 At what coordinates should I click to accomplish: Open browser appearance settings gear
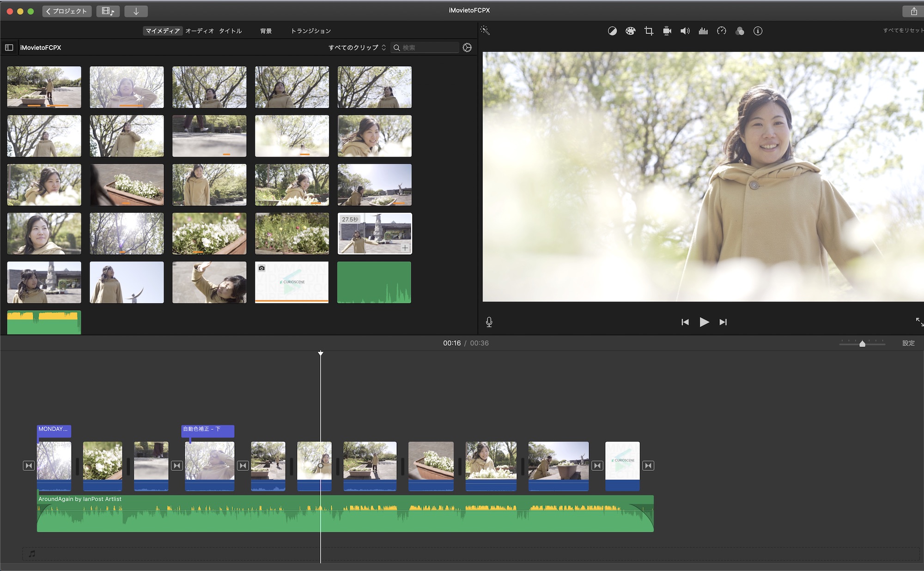coord(467,48)
